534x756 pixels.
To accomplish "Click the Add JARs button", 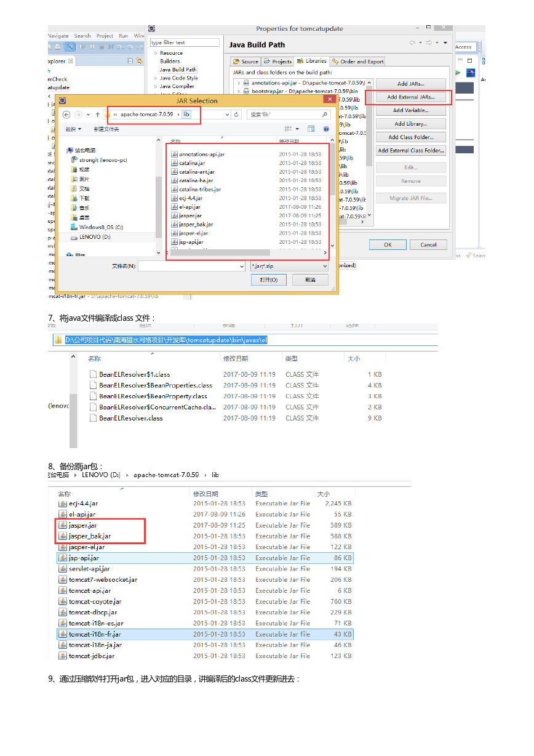I will point(411,84).
